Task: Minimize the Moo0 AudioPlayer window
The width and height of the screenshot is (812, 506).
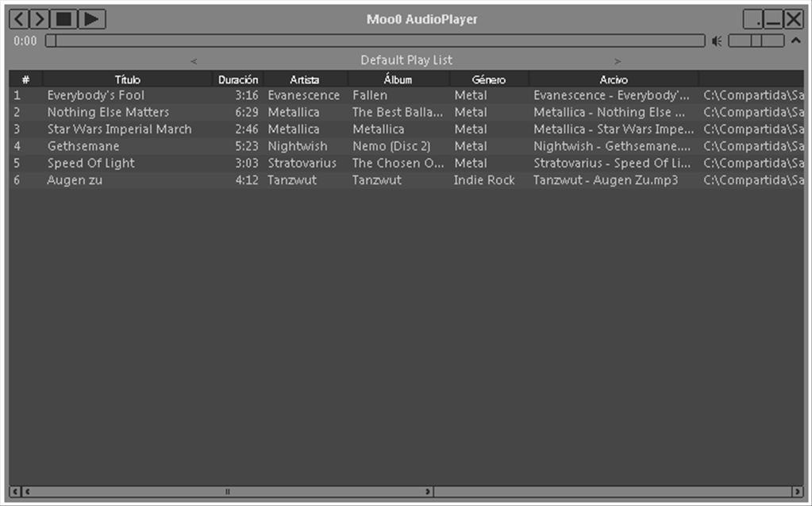Action: point(772,20)
